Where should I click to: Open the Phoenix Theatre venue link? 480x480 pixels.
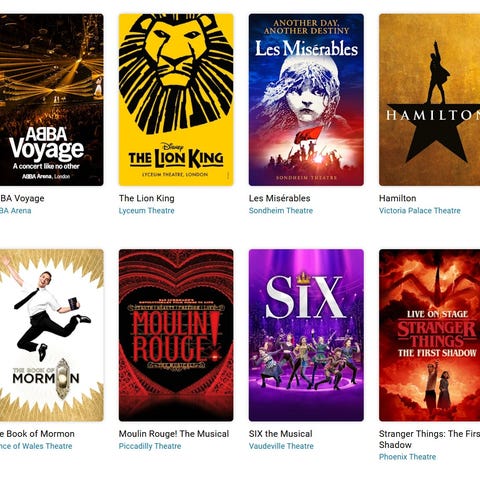tap(407, 457)
